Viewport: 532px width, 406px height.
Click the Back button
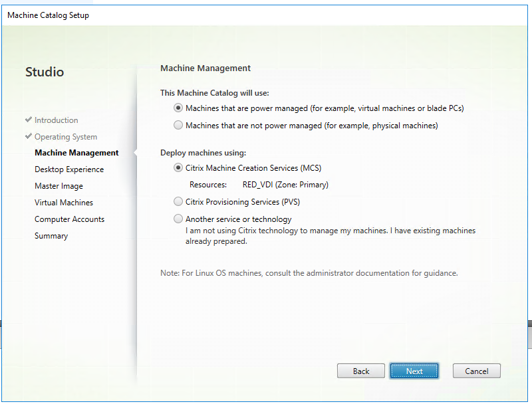point(360,371)
